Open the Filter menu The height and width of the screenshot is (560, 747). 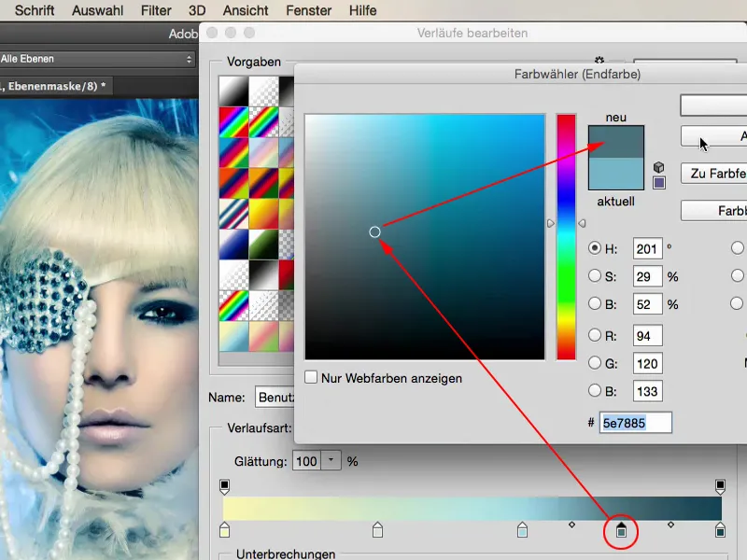(x=156, y=10)
